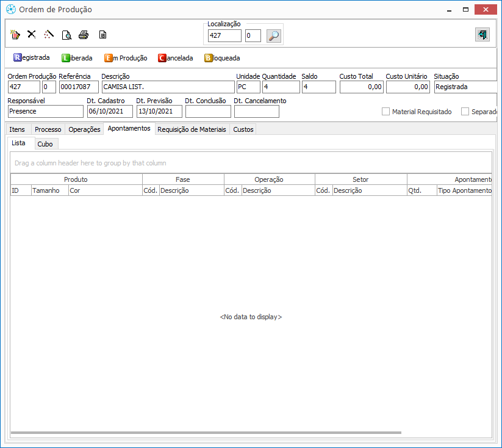502x448 pixels.
Task: Click the Referência field
Action: 79,87
